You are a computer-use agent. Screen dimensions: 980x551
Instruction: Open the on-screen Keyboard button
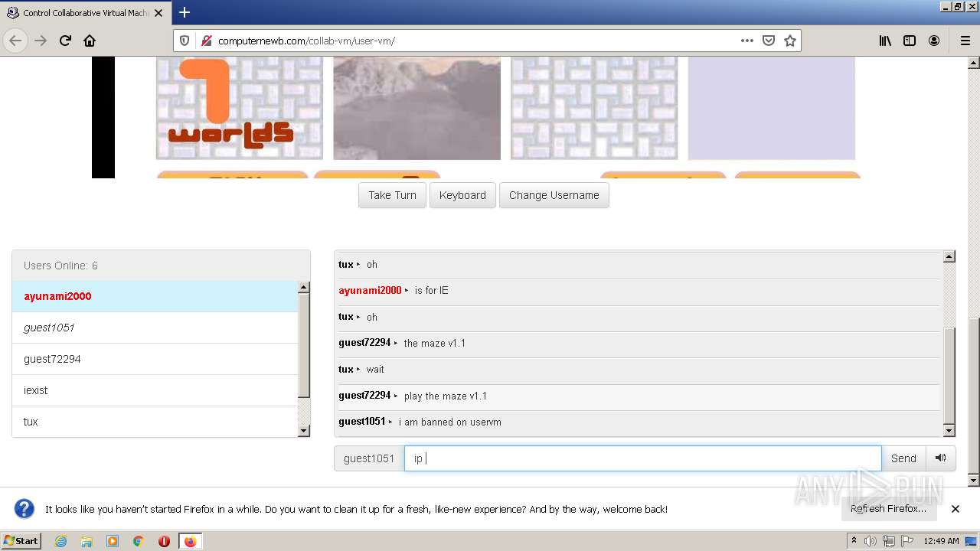(462, 195)
